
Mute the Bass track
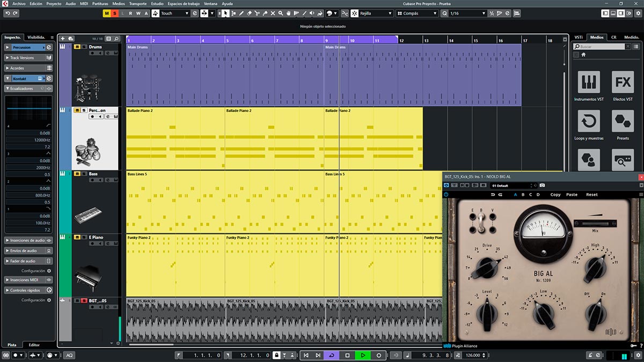tap(77, 174)
